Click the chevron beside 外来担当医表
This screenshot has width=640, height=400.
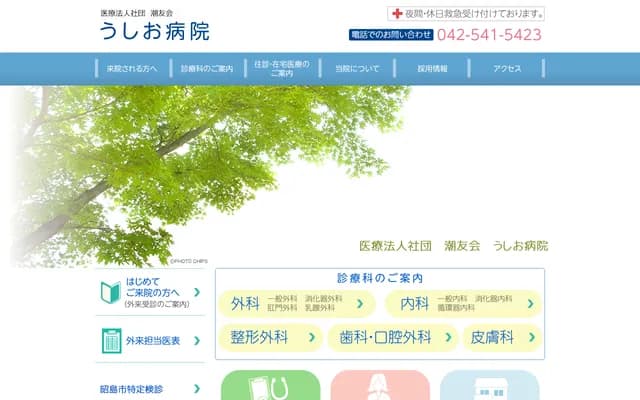coord(196,341)
